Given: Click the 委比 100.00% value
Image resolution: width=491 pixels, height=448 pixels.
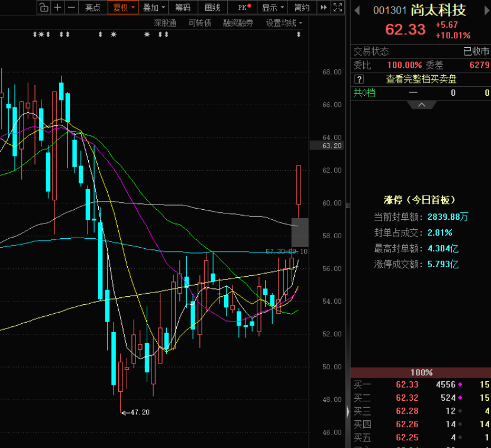Looking at the screenshot, I should [405, 65].
